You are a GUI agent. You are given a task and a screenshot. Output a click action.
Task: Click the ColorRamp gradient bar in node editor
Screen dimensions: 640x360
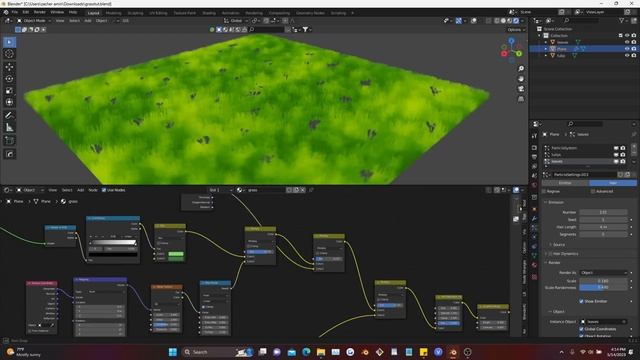pos(113,242)
